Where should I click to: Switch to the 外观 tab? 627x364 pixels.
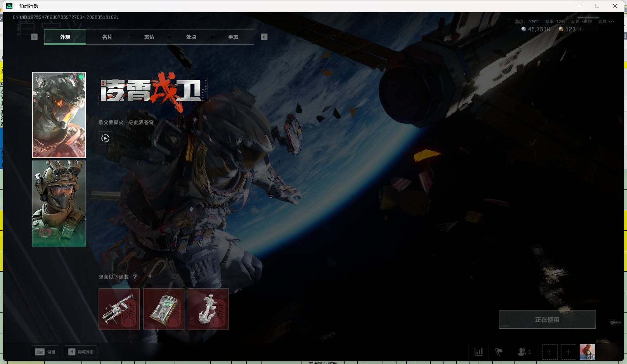point(65,37)
